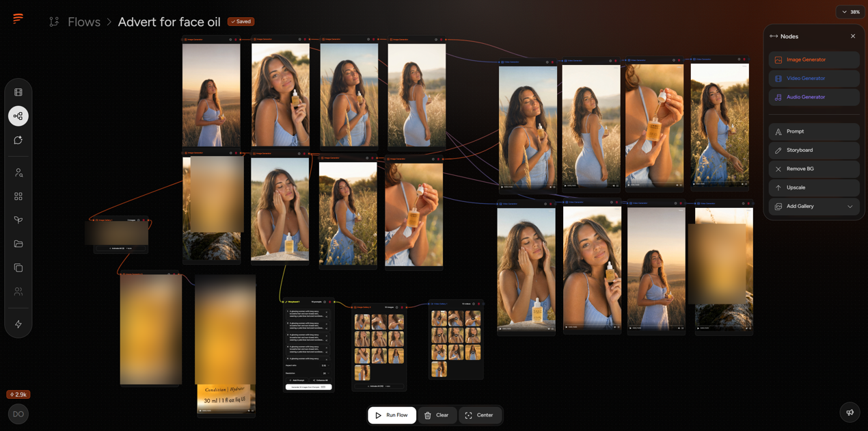This screenshot has width=868, height=431.
Task: Click the Run Flow button
Action: pyautogui.click(x=392, y=415)
